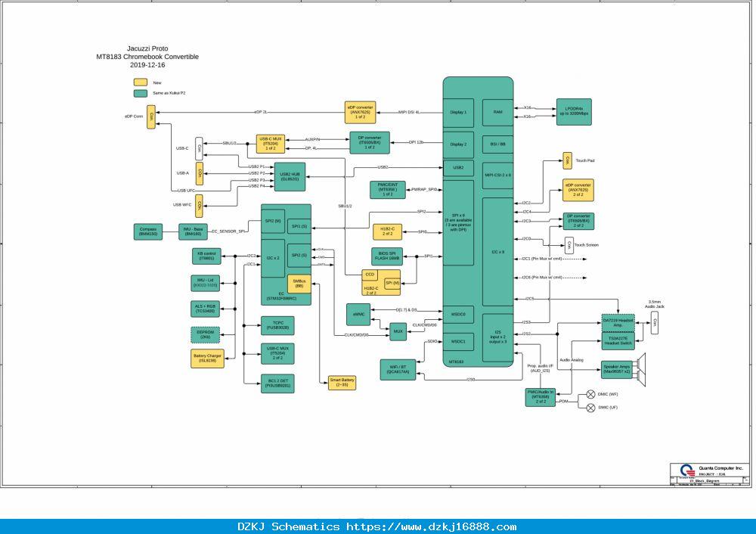Select the SPI x 6 block

tap(458, 223)
